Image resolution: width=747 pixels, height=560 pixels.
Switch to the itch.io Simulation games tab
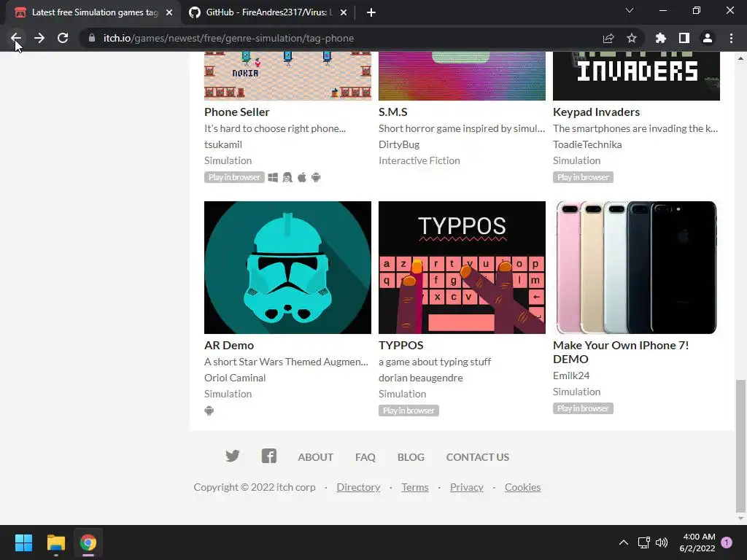pyautogui.click(x=93, y=12)
